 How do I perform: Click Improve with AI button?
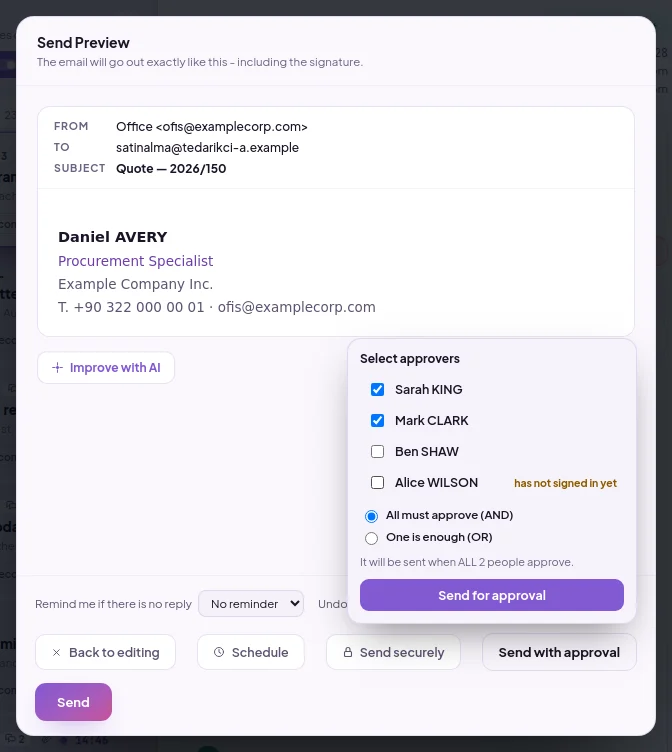point(106,368)
